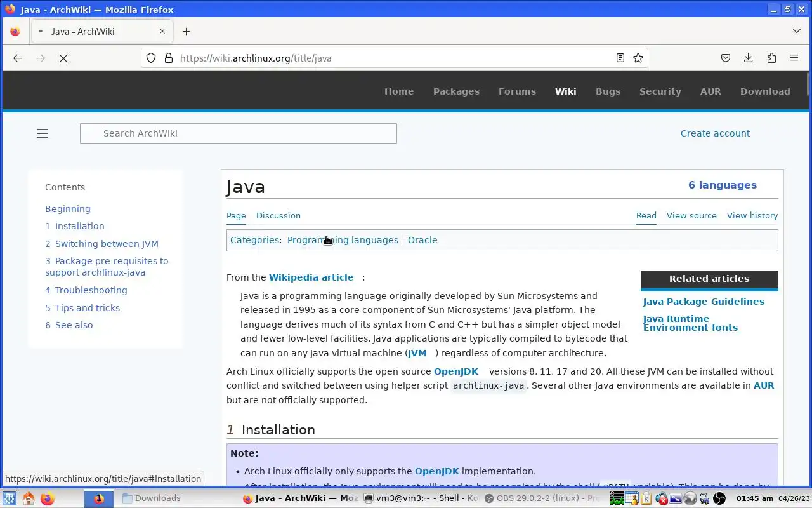
Task: Select Wiki in the top navigation
Action: 566,91
